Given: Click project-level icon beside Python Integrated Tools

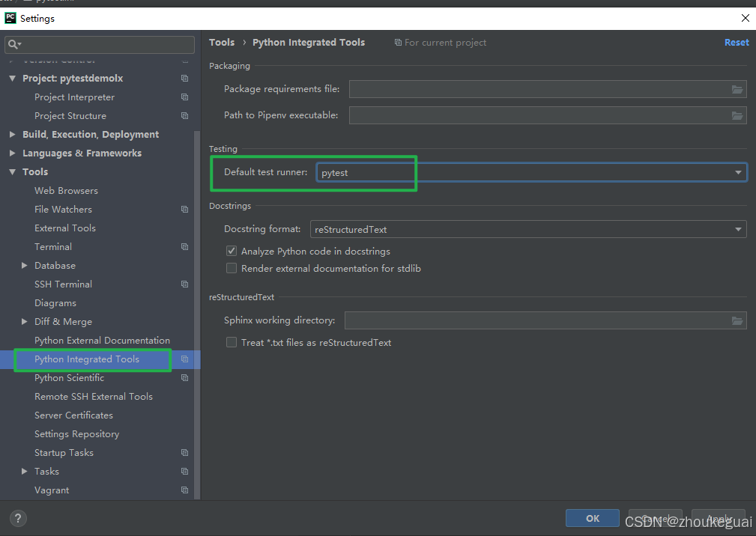Looking at the screenshot, I should pyautogui.click(x=184, y=359).
